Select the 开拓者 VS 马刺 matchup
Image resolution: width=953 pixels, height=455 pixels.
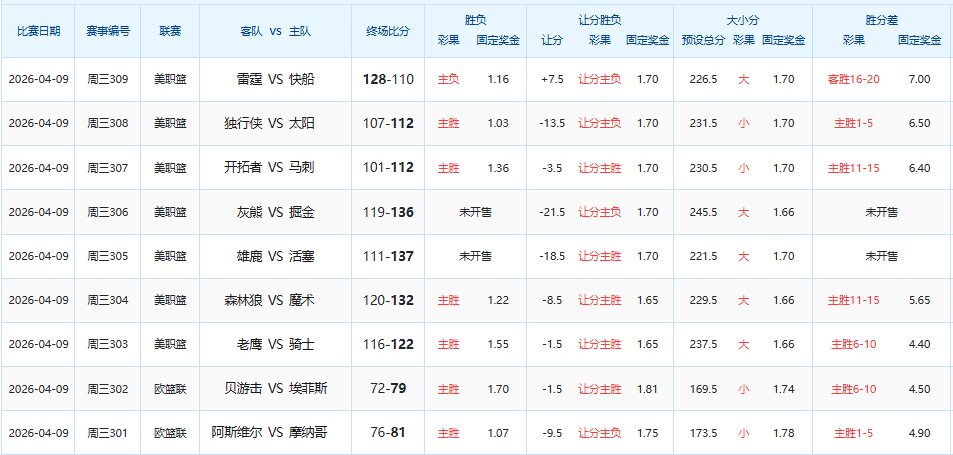[275, 168]
